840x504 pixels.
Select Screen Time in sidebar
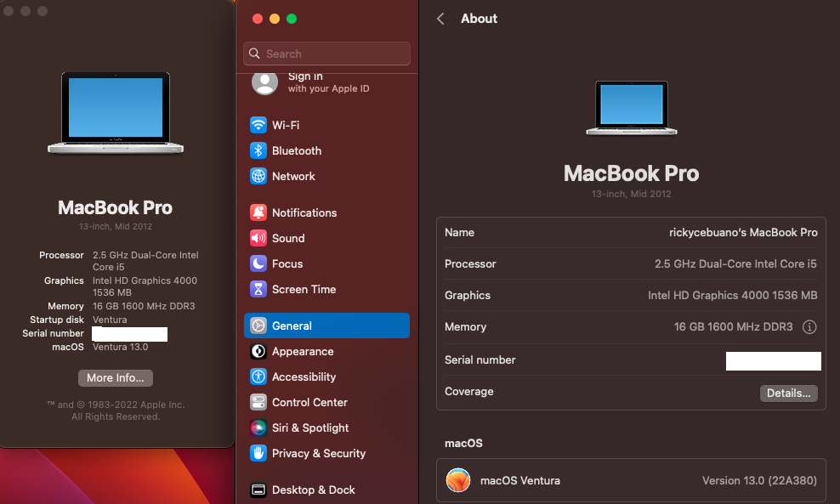[304, 289]
